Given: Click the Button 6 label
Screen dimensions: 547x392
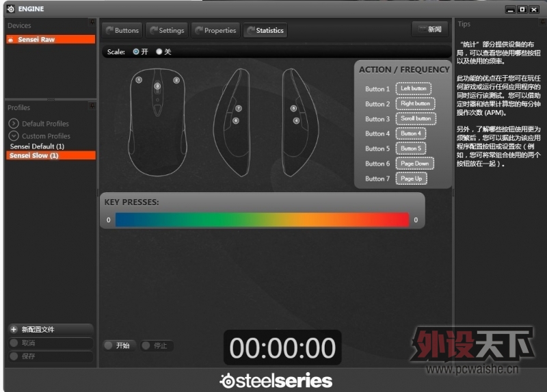Looking at the screenshot, I should pyautogui.click(x=377, y=164).
